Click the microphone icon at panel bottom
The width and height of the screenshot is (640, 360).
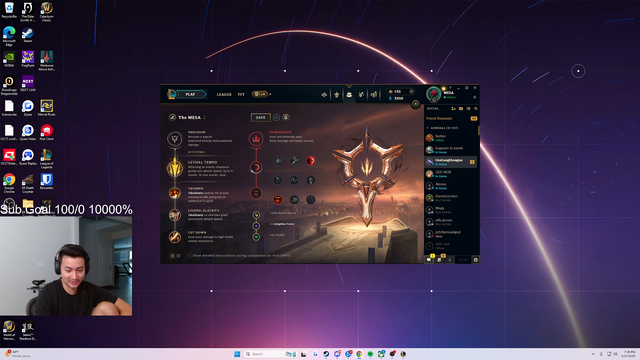[x=449, y=260]
